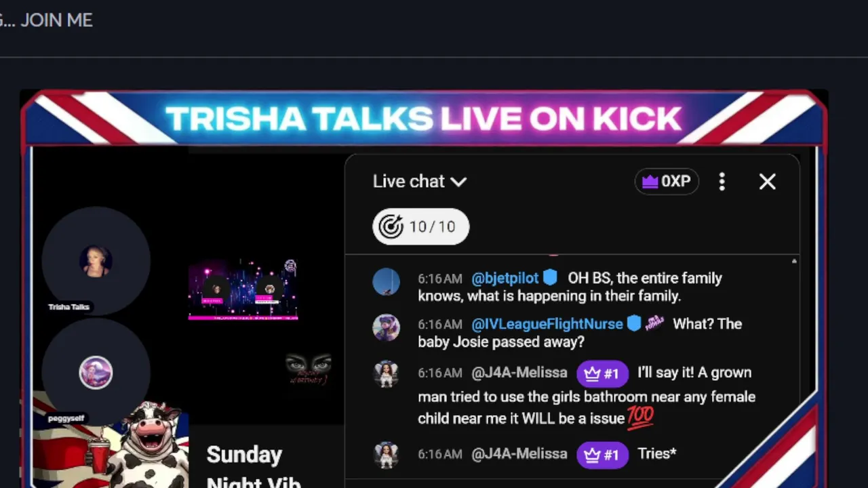
Task: Open the 10/10 target goal pill
Action: 420,226
